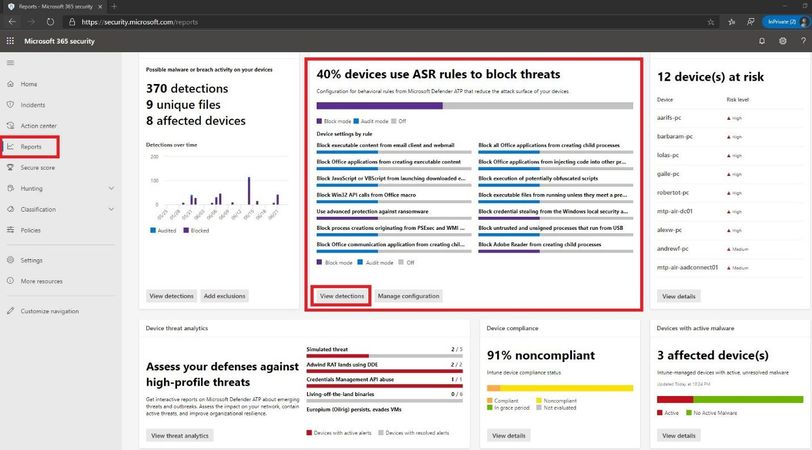
Task: Expand the Classification submenu chevron
Action: (111, 209)
